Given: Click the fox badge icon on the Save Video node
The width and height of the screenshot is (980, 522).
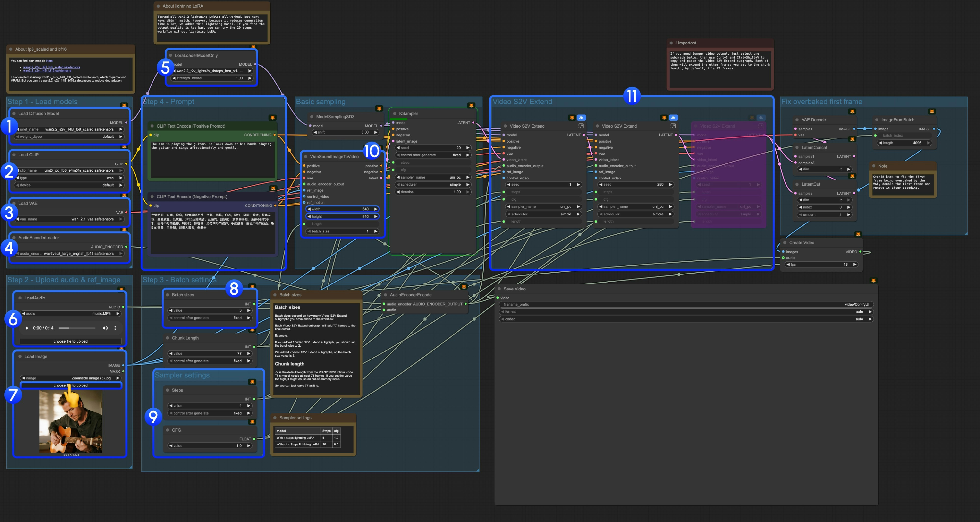Looking at the screenshot, I should click(874, 280).
